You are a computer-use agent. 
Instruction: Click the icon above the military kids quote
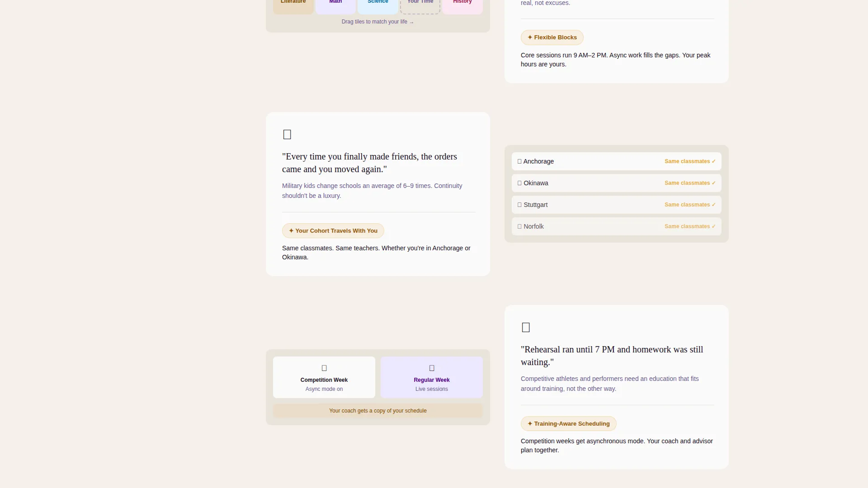287,135
